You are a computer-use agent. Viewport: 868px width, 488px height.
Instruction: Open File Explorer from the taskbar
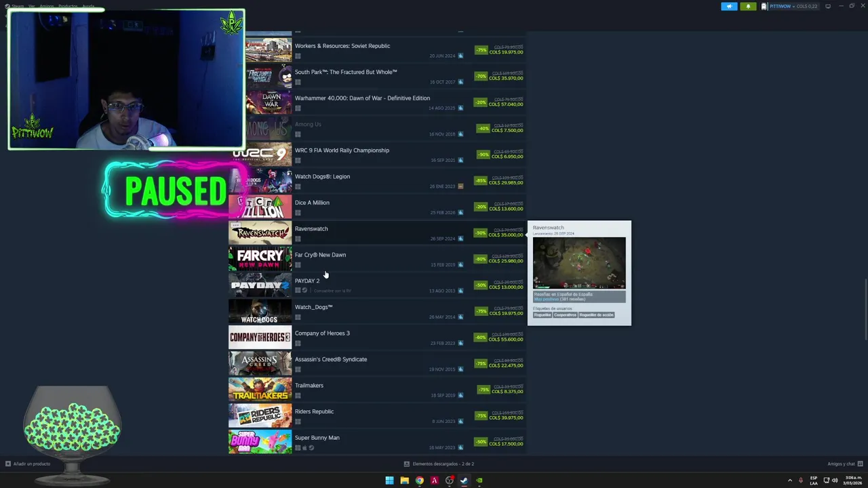tap(404, 481)
